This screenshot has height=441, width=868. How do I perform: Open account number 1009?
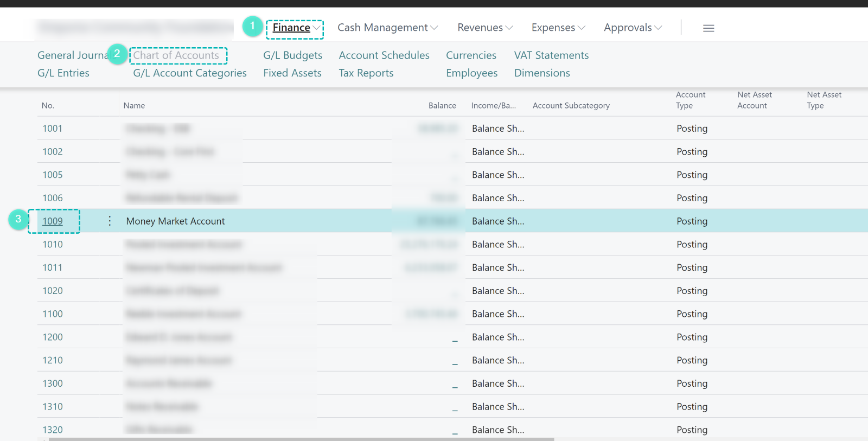53,221
